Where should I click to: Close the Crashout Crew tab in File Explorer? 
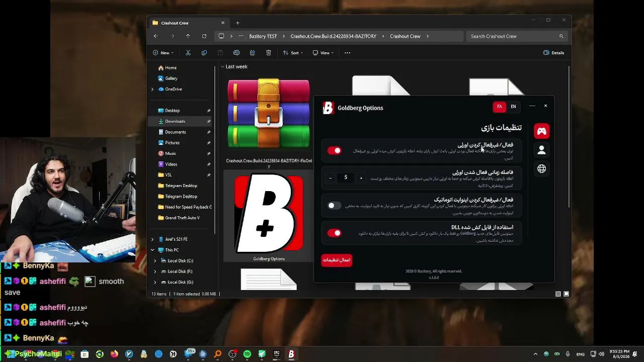(223, 23)
